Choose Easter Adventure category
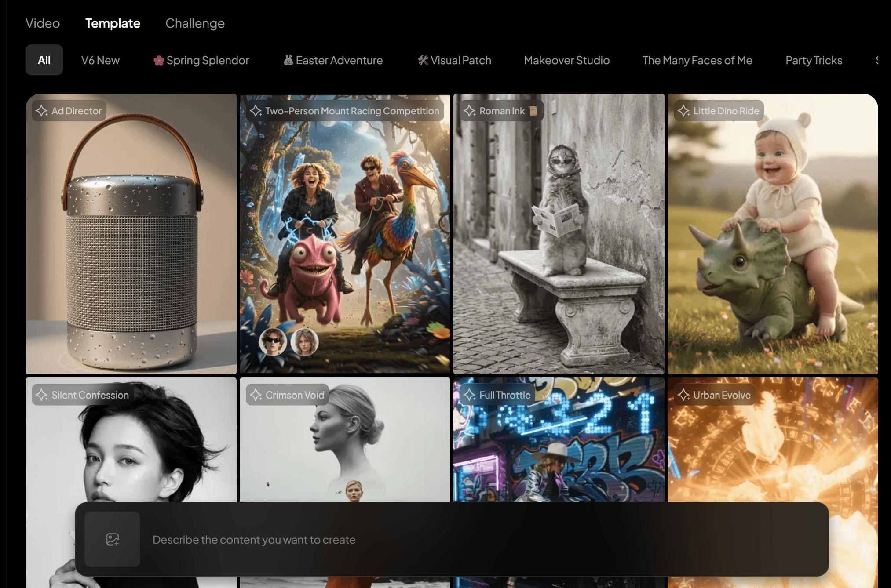This screenshot has height=588, width=891. pyautogui.click(x=333, y=60)
